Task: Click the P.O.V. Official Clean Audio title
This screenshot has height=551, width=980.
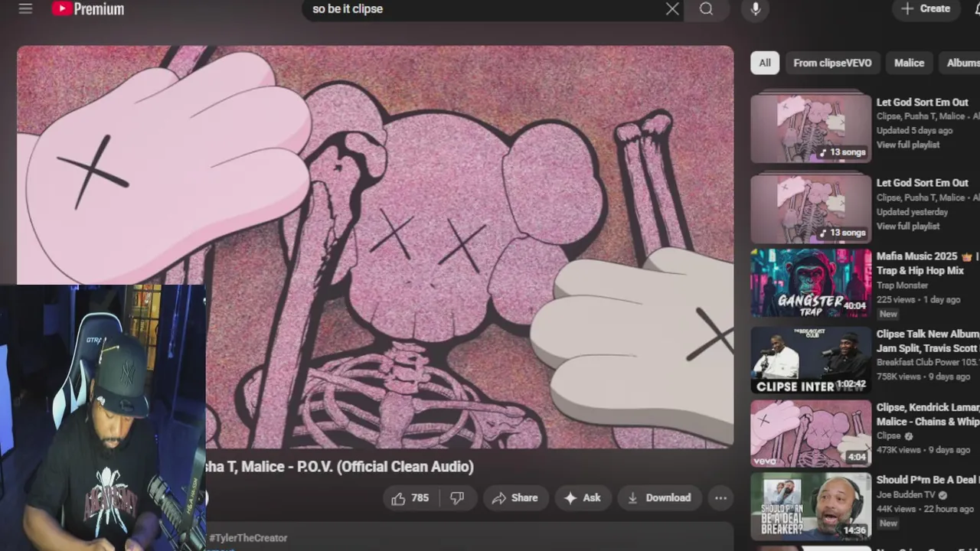Action: click(x=340, y=467)
